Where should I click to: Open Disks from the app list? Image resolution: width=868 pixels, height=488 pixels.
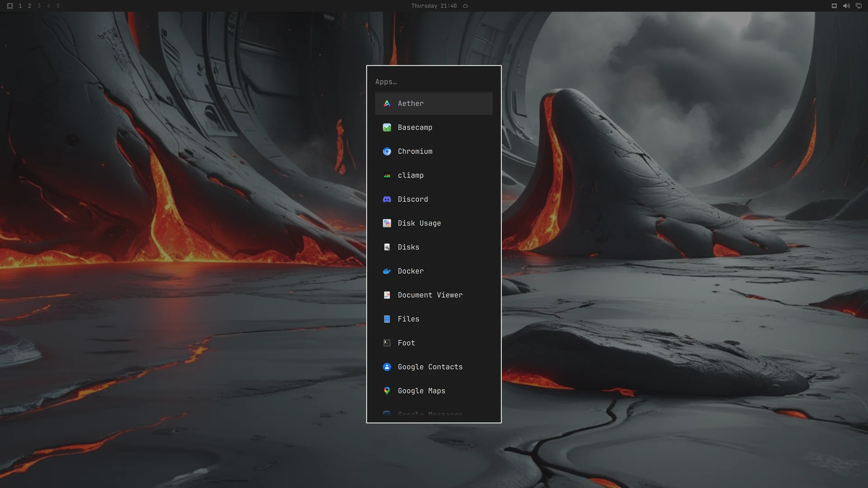coord(434,247)
